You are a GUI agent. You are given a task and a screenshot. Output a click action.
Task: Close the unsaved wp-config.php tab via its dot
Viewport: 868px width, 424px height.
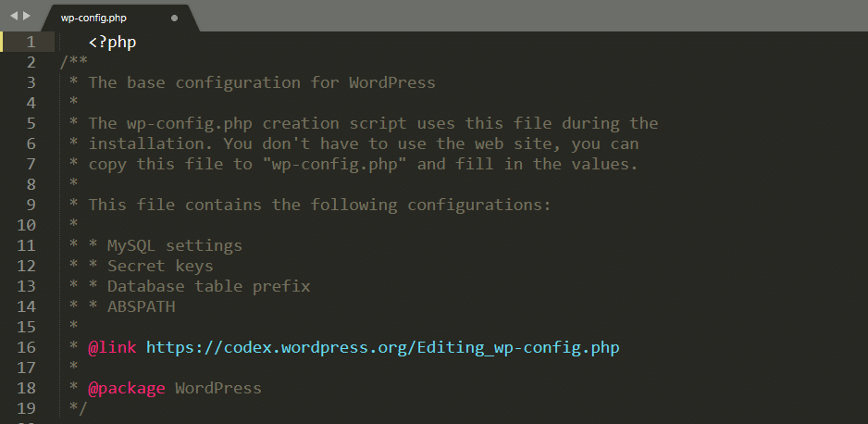tap(174, 18)
